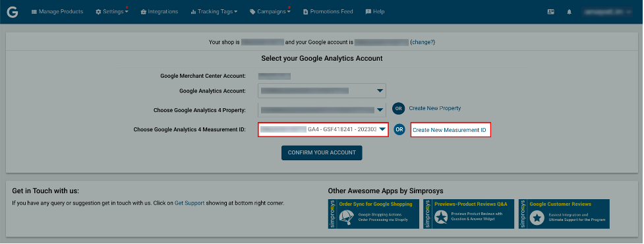Open the Google Analytics 4 Property dropdown
This screenshot has height=244, width=644.
(x=322, y=110)
